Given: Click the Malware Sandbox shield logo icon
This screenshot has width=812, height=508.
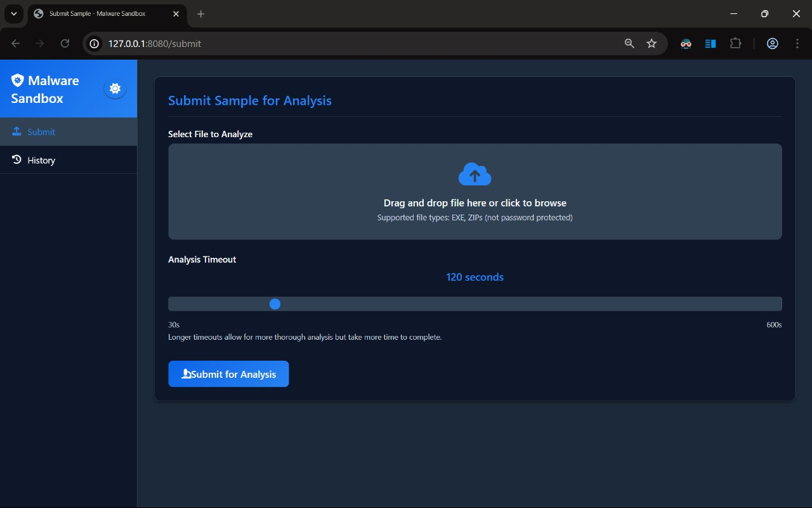Looking at the screenshot, I should (17, 80).
